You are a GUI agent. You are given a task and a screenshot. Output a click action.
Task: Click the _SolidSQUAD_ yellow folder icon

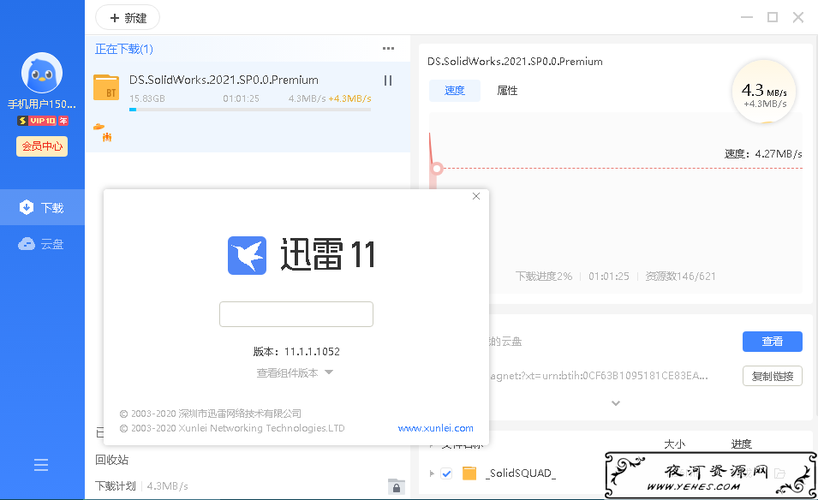click(470, 473)
